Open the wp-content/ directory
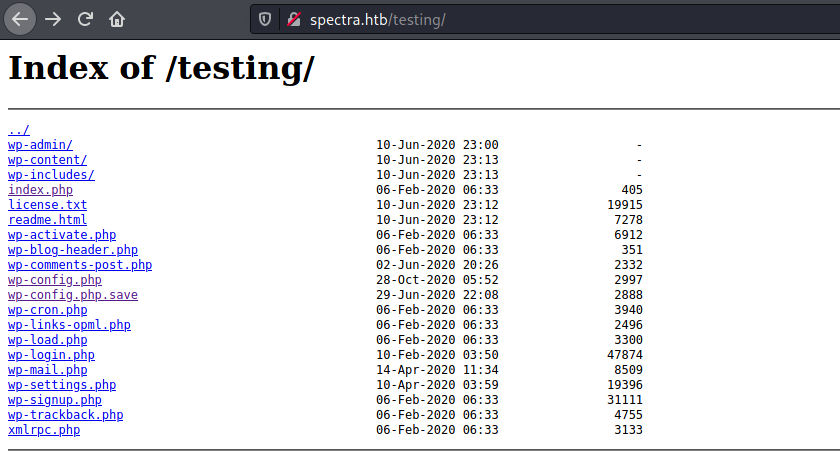Screen dimensions: 840x451 pyautogui.click(x=47, y=160)
